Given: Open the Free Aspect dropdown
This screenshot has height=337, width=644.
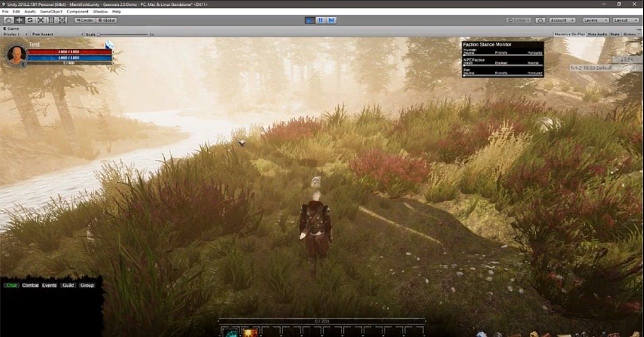Looking at the screenshot, I should 57,34.
